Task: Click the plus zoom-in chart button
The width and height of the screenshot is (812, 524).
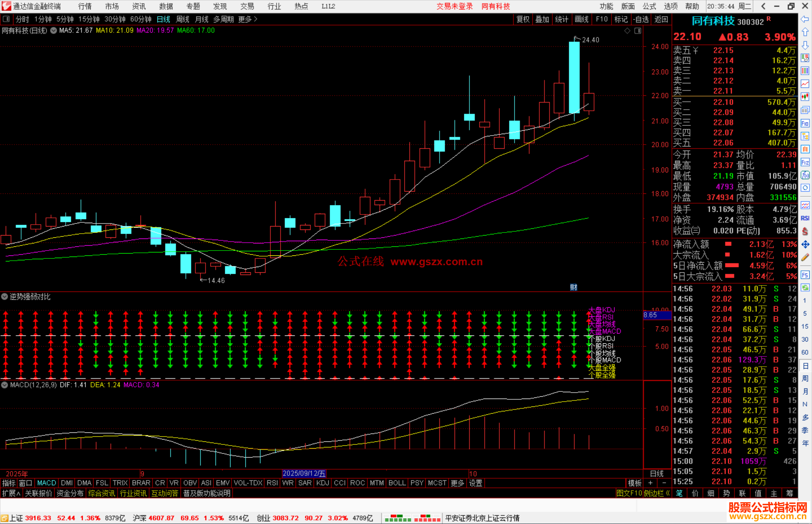Action: pyautogui.click(x=650, y=483)
